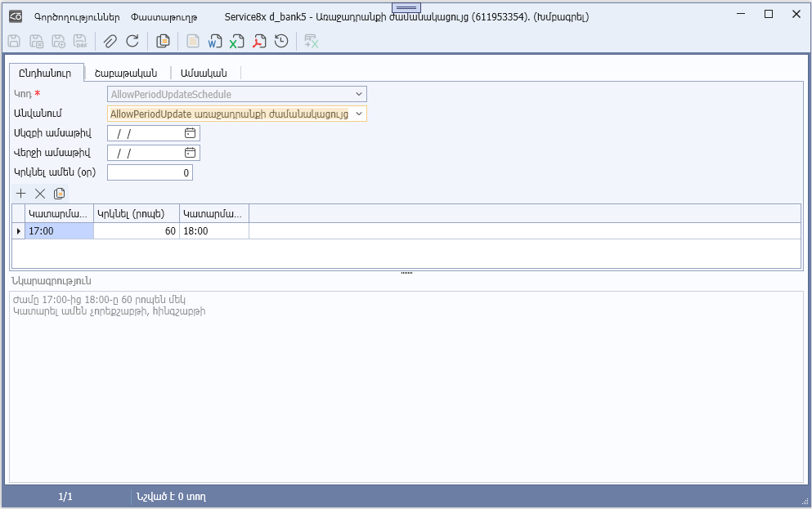Open calendar picker for Վերջի ամսաթիվ
812x509 pixels.
point(190,153)
